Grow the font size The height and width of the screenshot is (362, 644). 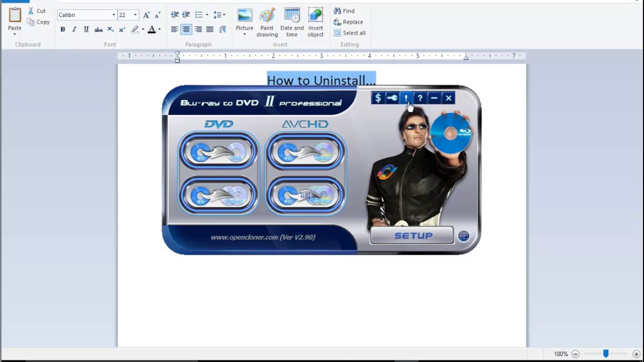click(146, 15)
